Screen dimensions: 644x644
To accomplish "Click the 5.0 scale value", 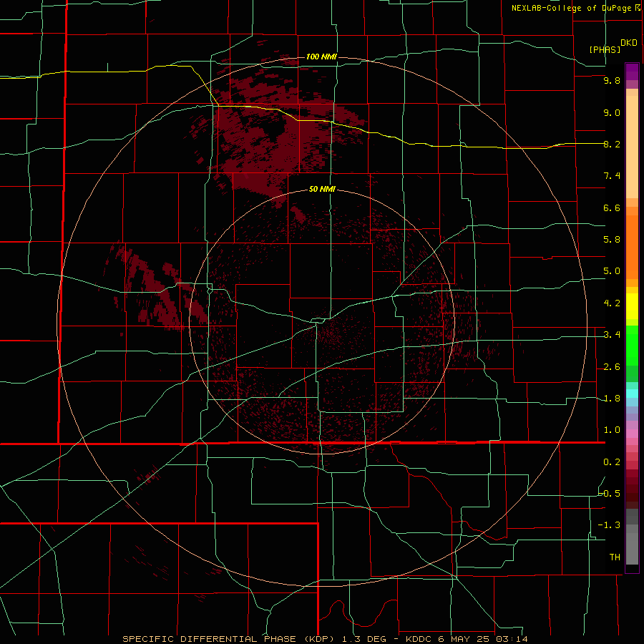I will 612,271.
